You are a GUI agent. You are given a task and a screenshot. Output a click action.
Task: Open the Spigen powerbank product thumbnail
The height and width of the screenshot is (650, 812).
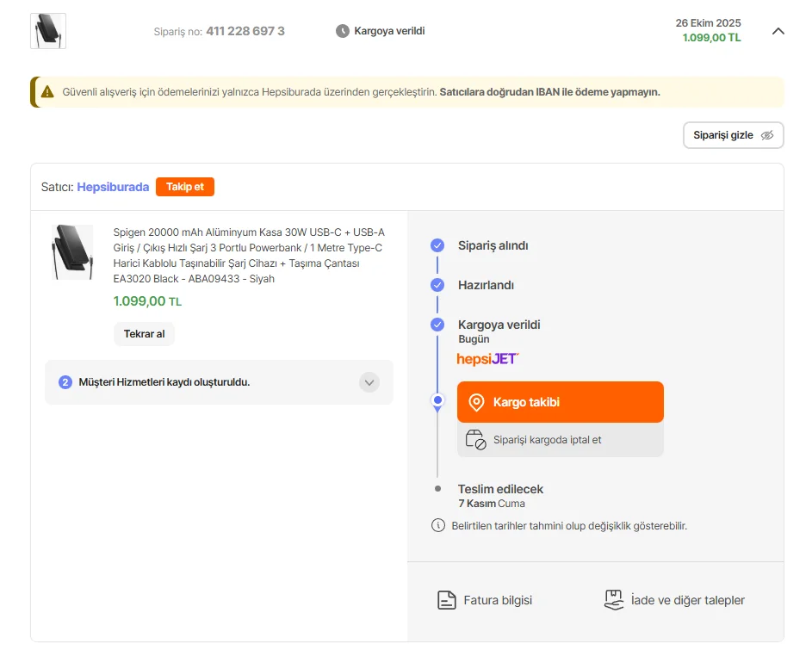click(x=71, y=251)
